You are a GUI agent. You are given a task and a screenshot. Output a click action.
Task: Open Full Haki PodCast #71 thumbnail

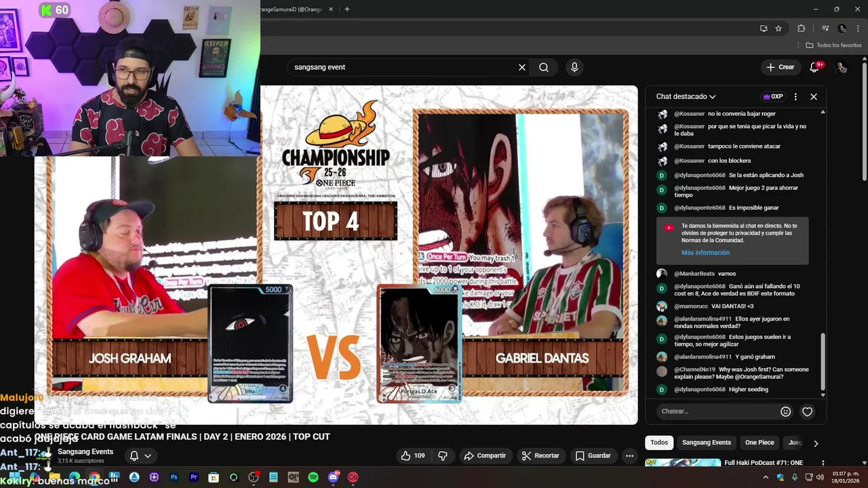pos(683,464)
